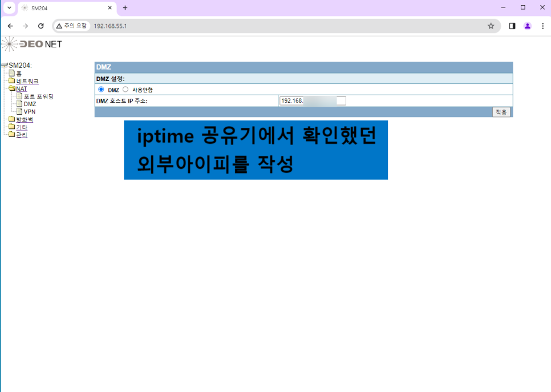Click the 적용 apply button

(x=501, y=112)
